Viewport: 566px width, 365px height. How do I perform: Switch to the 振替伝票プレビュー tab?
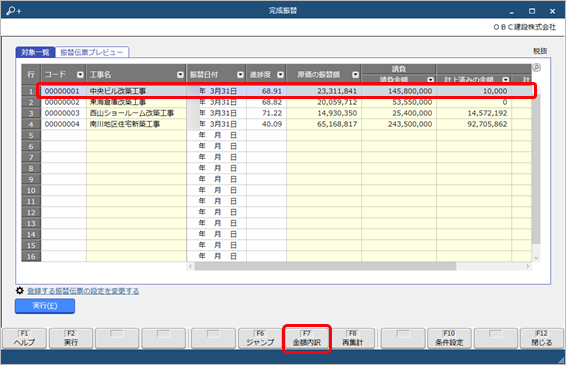coord(92,52)
